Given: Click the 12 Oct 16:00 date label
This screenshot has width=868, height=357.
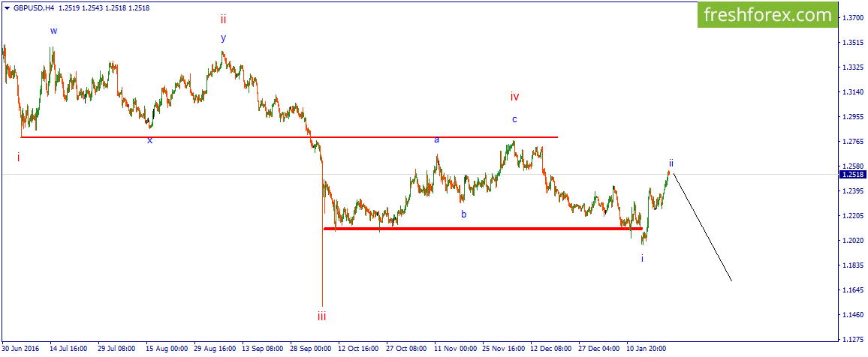Looking at the screenshot, I should tap(359, 349).
